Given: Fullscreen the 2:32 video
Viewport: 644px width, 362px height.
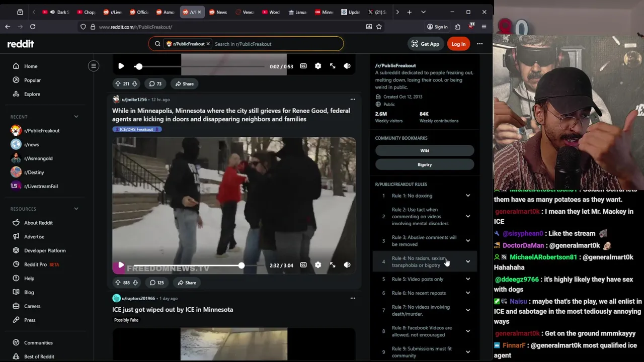Looking at the screenshot, I should coord(333,265).
